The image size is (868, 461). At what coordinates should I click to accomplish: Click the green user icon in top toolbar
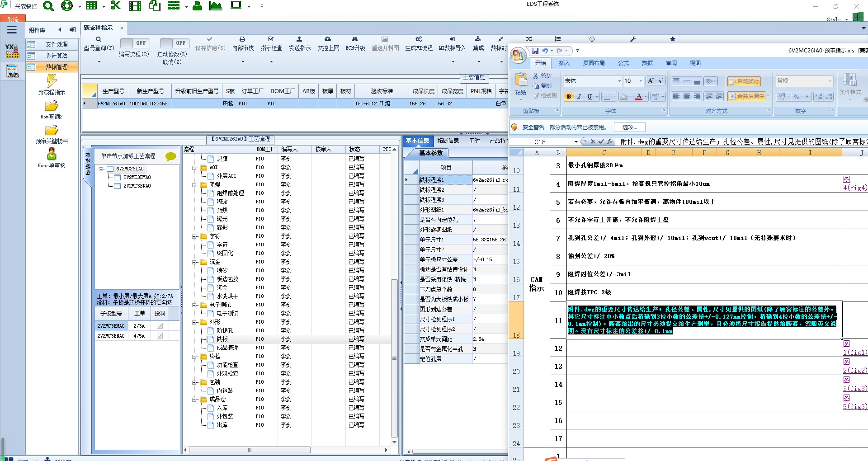[197, 6]
